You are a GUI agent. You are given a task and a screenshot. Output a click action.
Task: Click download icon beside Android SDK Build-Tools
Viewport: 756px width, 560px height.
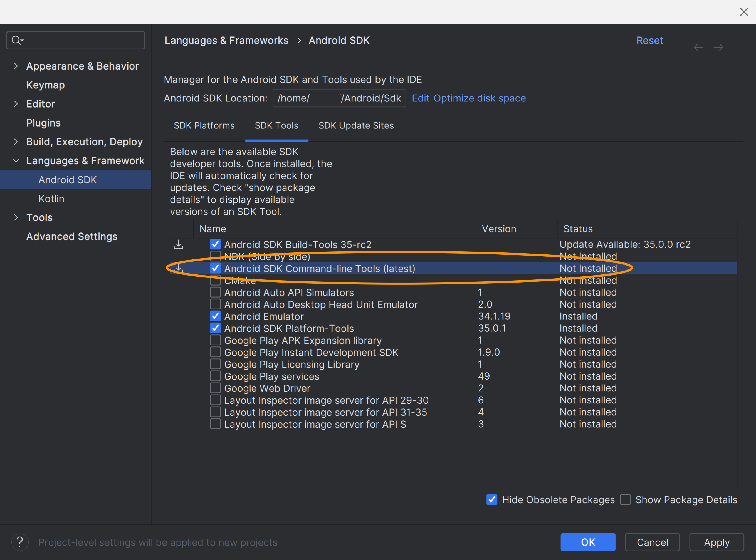point(179,244)
